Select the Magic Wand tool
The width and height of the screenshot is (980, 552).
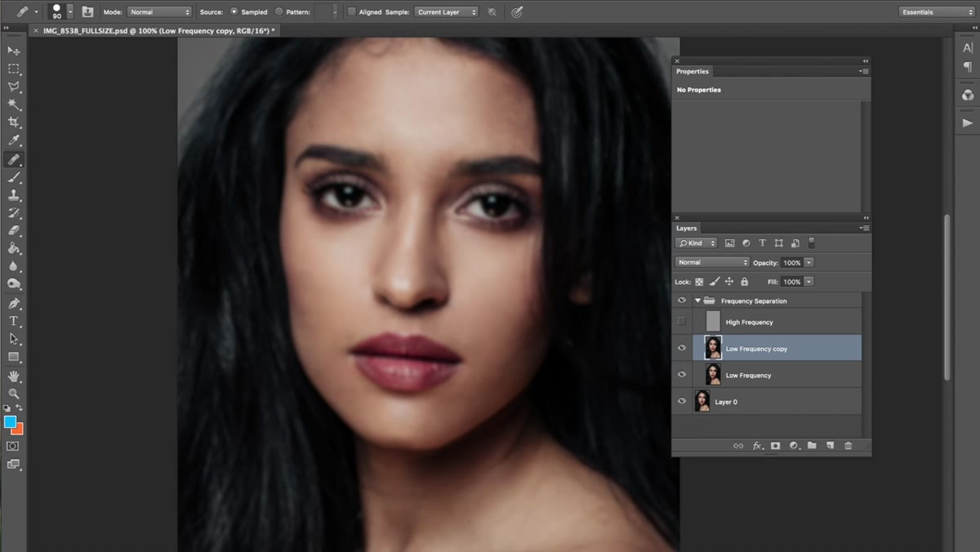14,105
